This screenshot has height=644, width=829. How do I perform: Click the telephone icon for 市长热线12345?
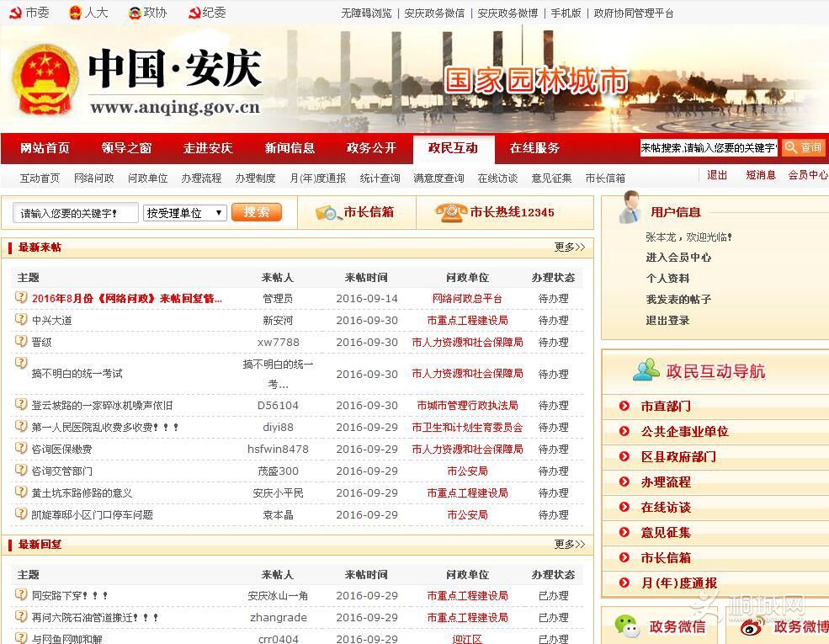coord(451,212)
